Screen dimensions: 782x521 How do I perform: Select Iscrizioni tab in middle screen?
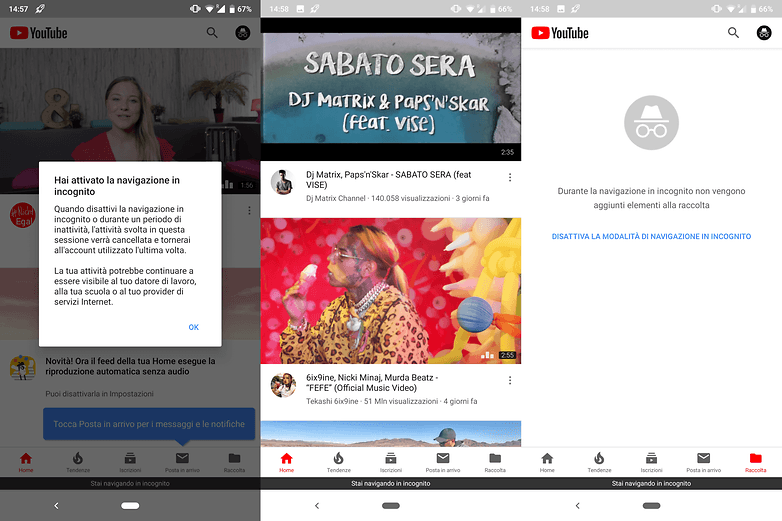(391, 462)
